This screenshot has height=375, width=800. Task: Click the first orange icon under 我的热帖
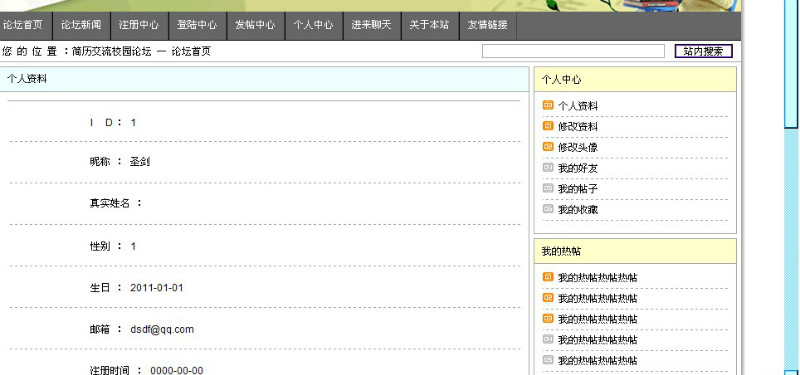pyautogui.click(x=548, y=277)
